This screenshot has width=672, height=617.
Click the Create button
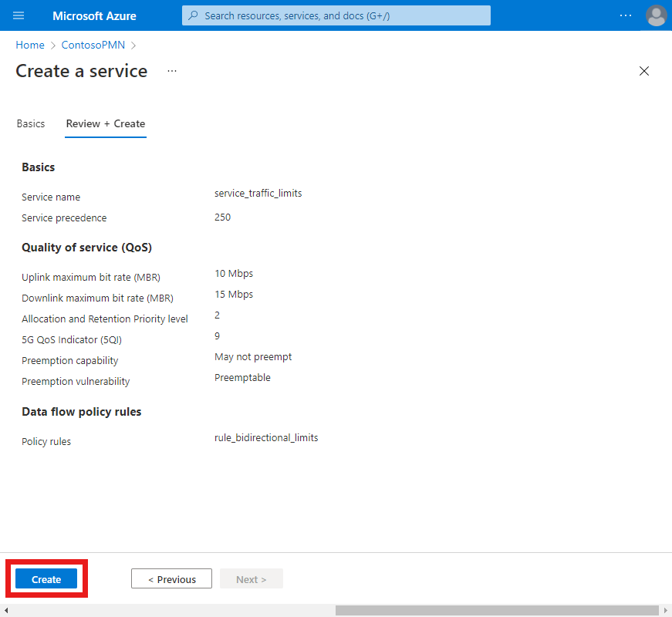click(46, 578)
